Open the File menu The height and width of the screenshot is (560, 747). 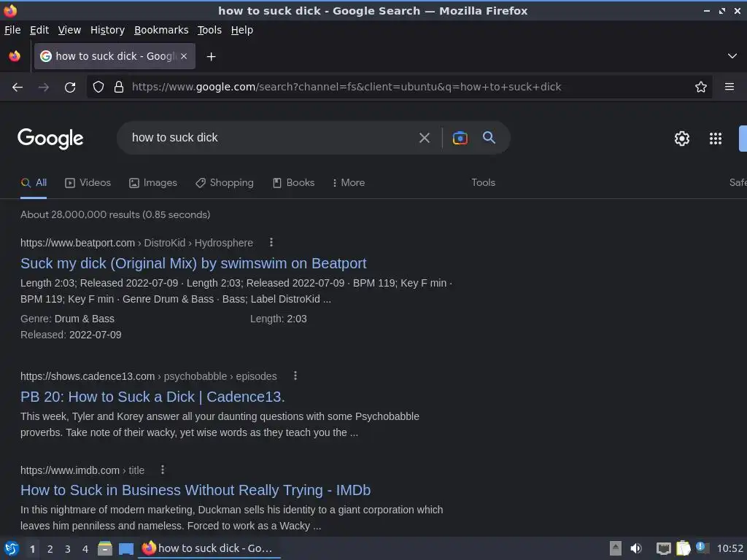coord(12,30)
